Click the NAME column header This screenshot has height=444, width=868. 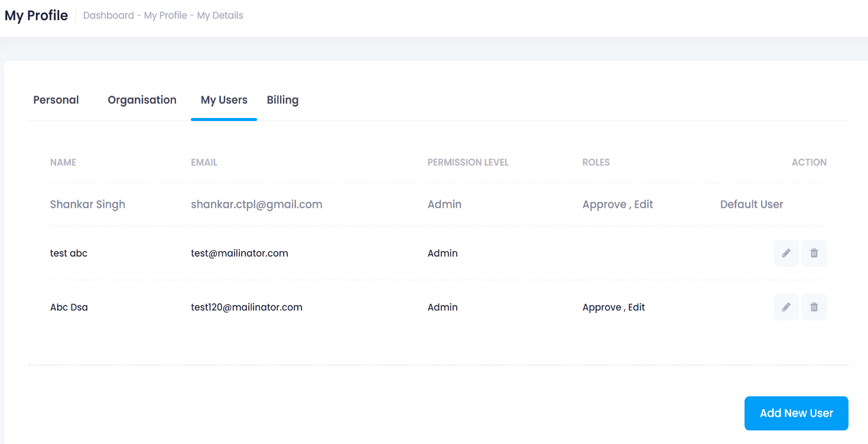pos(63,162)
